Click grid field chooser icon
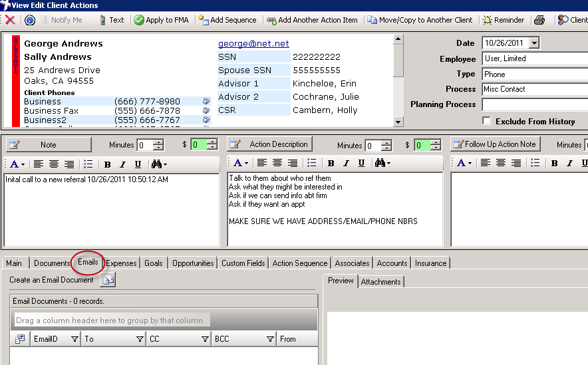 point(20,339)
